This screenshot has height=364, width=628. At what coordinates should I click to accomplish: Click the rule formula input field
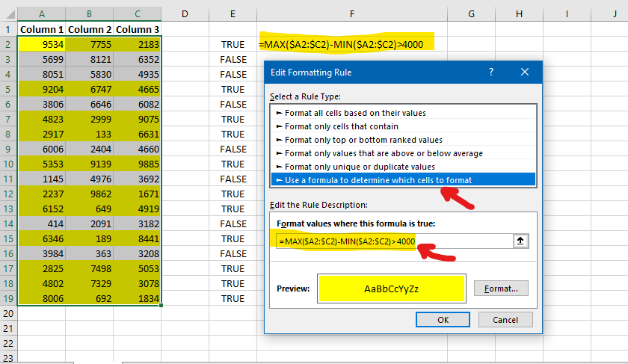pos(395,241)
